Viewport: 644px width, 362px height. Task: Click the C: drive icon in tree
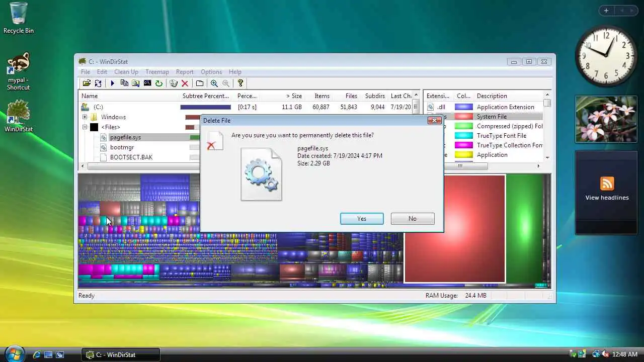click(x=86, y=107)
